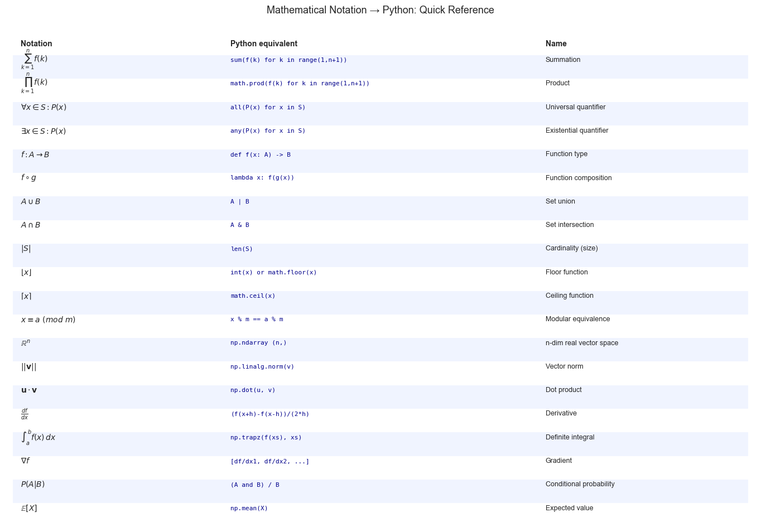Viewport: 761px width, 532px height.
Task: Select the definite integral notation
Action: 38,437
